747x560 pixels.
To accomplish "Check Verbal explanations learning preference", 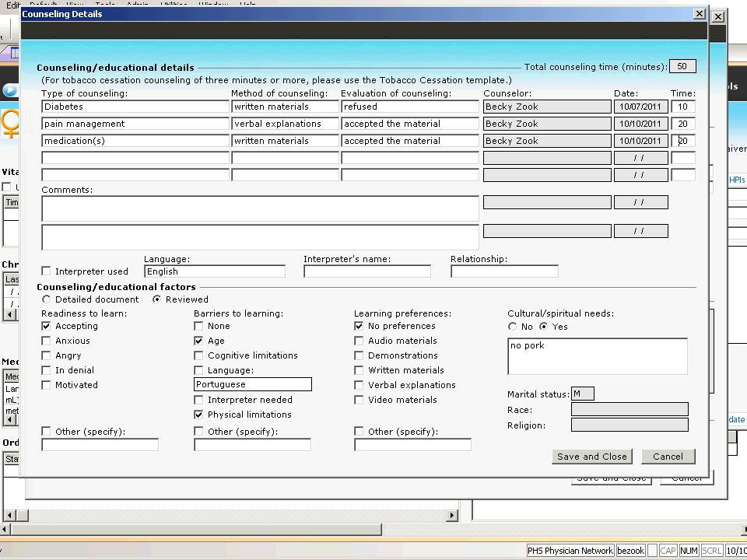I will tap(359, 385).
